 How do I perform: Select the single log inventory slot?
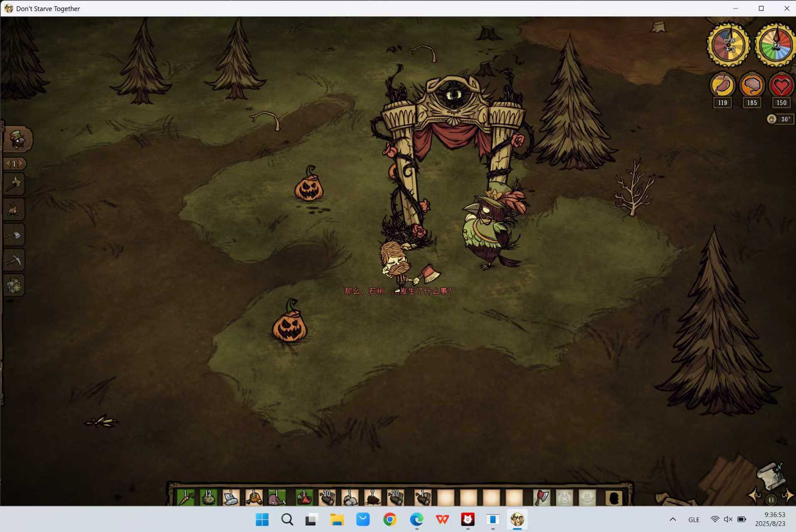pos(423,497)
